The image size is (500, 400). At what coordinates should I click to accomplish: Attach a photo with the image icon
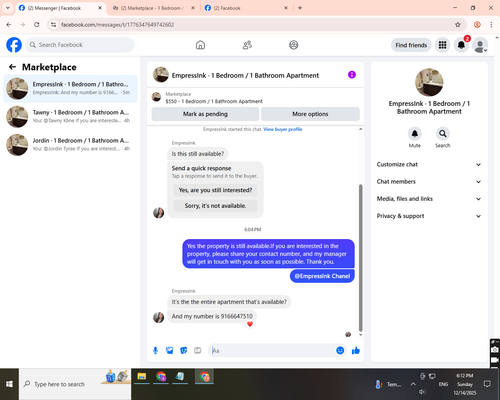(x=170, y=350)
